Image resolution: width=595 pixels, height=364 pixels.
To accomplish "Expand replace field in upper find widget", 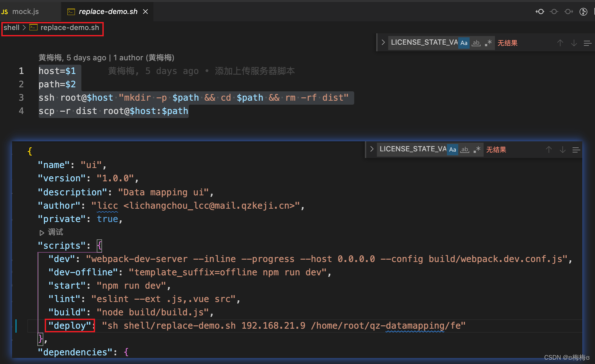I will (x=383, y=42).
